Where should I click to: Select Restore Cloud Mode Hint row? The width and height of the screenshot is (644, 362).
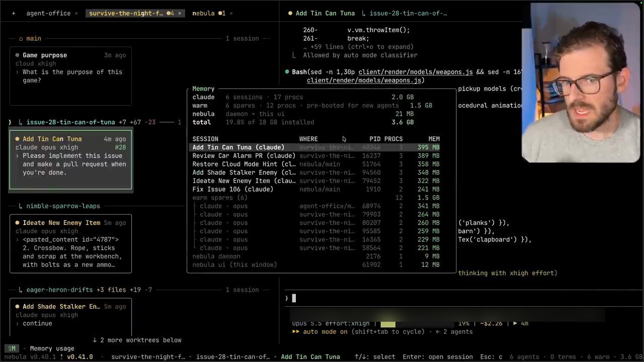coord(316,164)
